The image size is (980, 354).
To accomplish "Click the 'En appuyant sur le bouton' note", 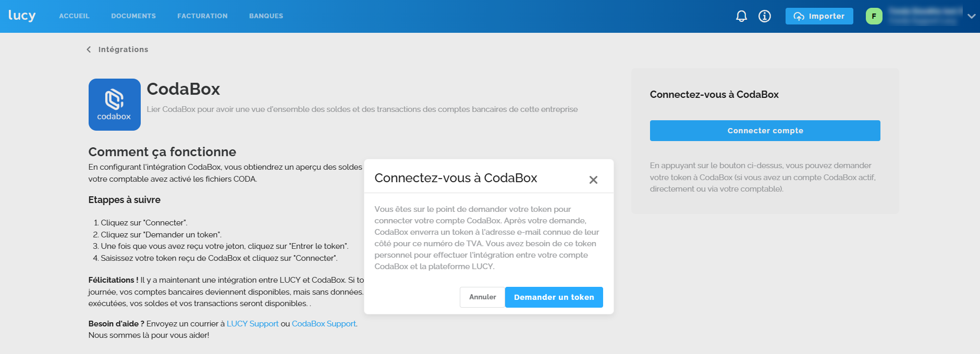I will 763,177.
